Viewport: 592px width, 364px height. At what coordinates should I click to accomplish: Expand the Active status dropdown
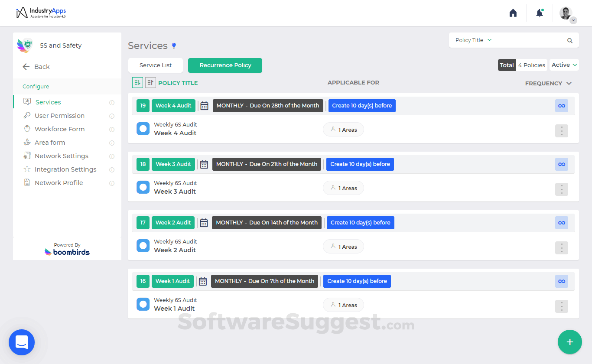(x=564, y=65)
